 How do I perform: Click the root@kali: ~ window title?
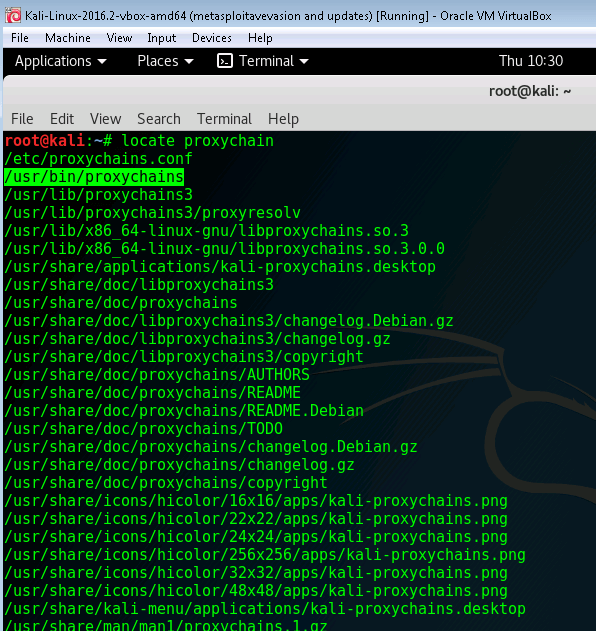pos(530,92)
